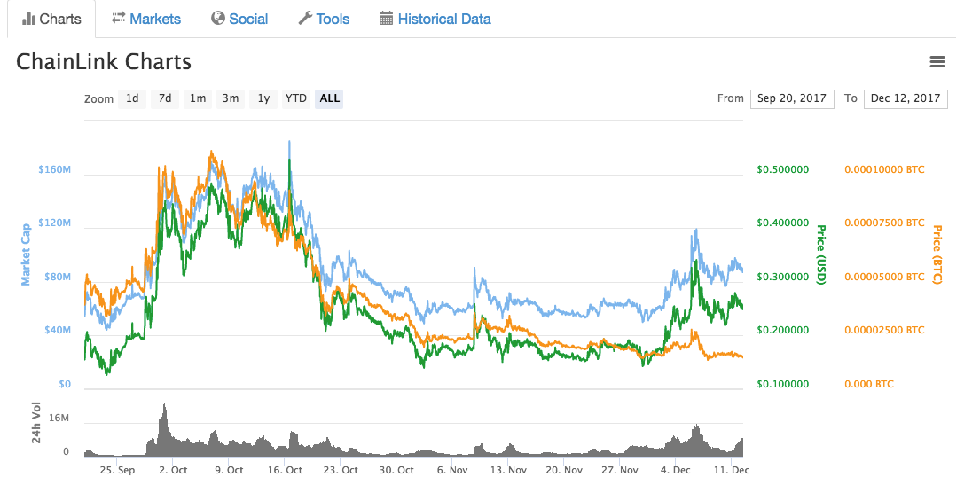
Task: Click the 24h Vol axis label
Action: coord(36,423)
